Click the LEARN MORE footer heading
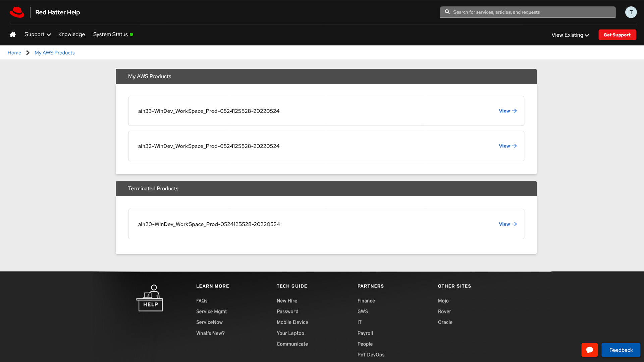The height and width of the screenshot is (362, 644). point(212,286)
